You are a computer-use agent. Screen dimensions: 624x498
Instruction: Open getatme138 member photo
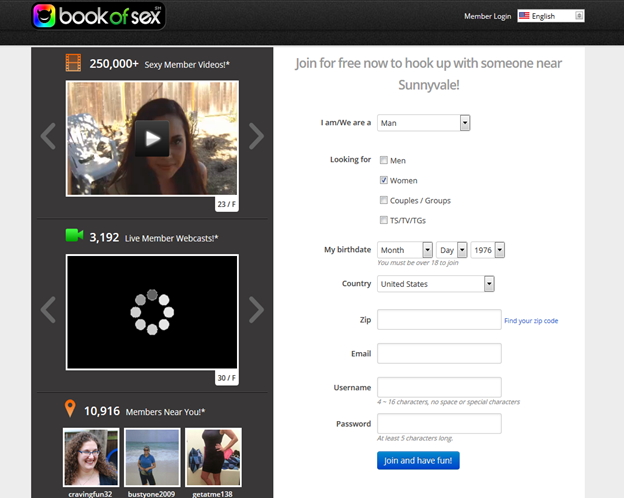[x=213, y=457]
